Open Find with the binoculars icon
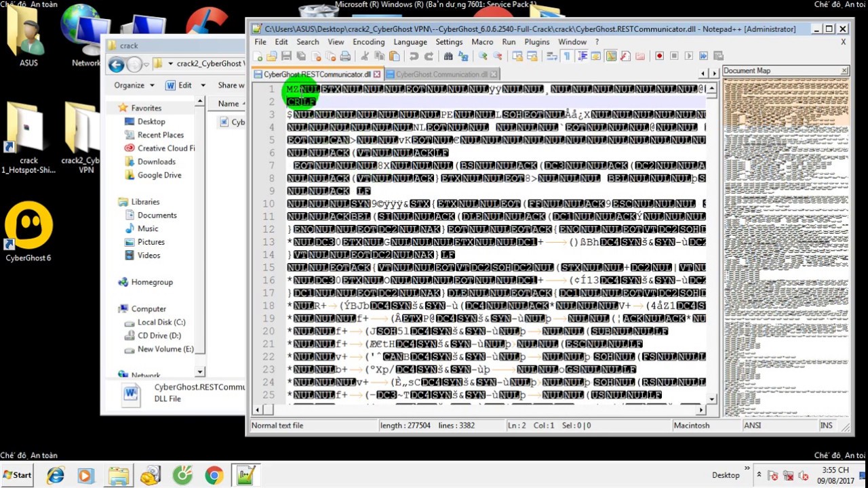 [x=448, y=56]
